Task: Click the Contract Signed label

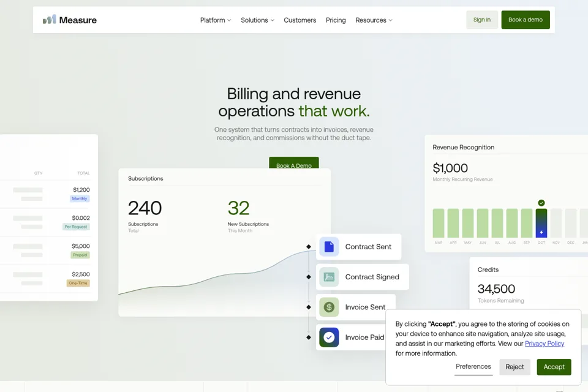Action: [x=372, y=277]
